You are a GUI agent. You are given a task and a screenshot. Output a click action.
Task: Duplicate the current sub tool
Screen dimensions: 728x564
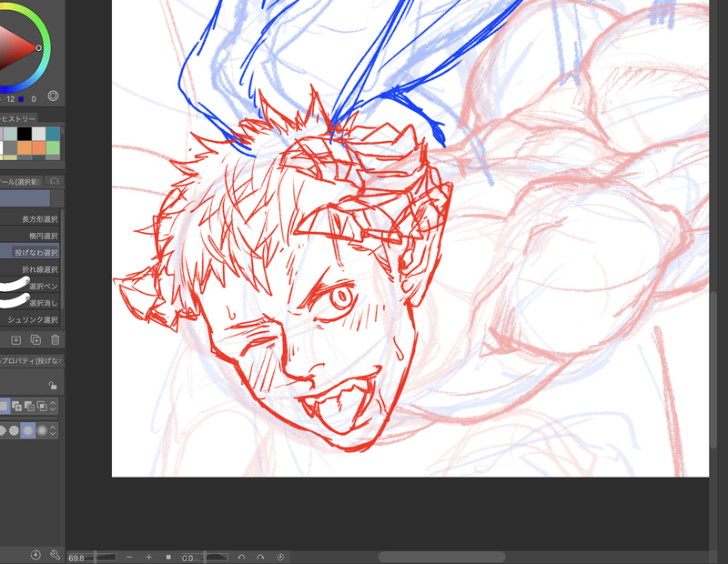35,340
